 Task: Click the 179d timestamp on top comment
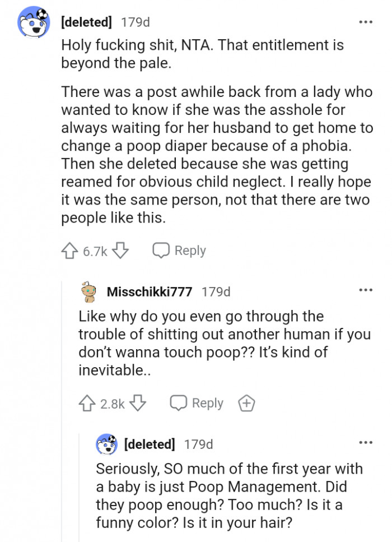(x=136, y=22)
